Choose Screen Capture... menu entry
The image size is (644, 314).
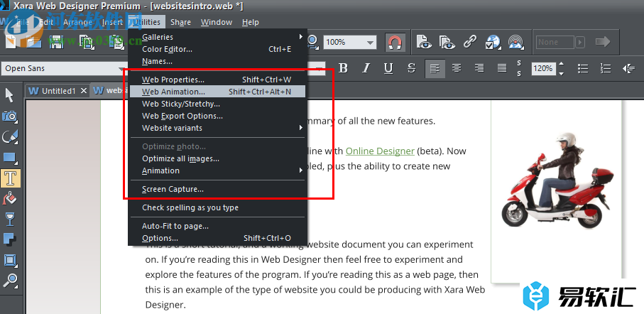[218, 189]
